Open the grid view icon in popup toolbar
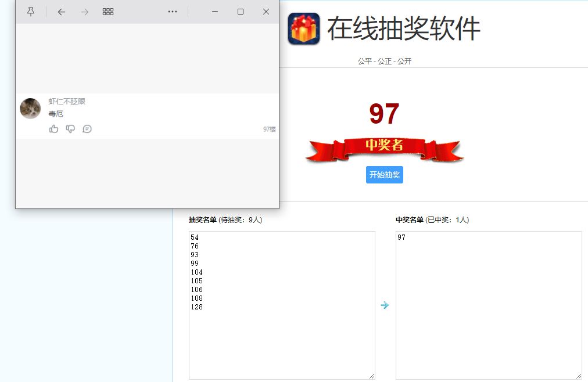This screenshot has width=588, height=382. (x=108, y=12)
